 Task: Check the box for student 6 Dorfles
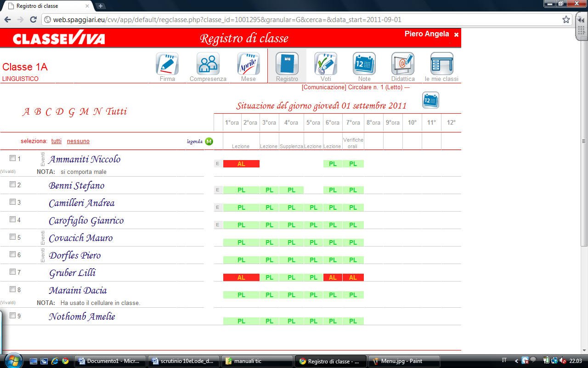pos(12,254)
